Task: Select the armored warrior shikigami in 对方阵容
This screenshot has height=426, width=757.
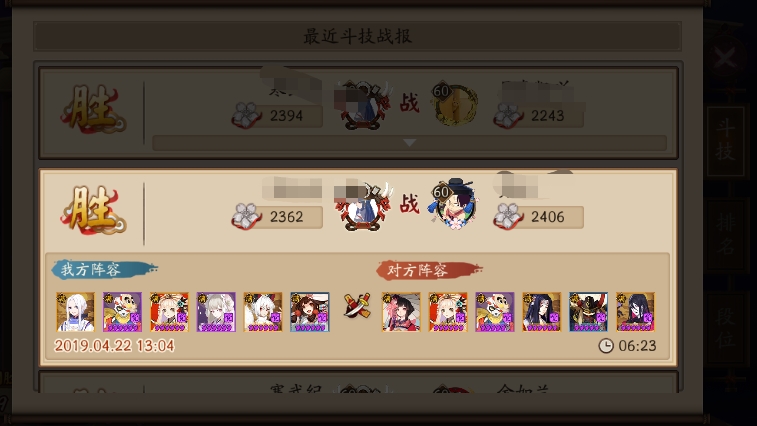Action: [588, 312]
